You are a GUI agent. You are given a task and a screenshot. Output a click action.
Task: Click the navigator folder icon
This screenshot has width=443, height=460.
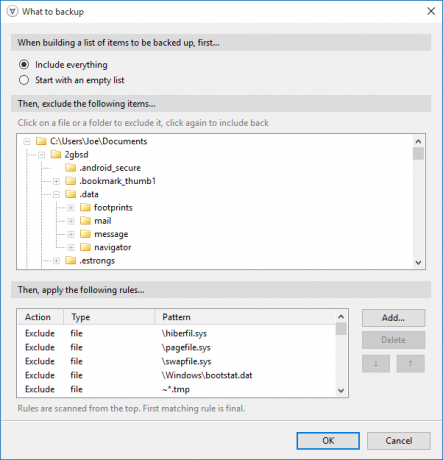[x=86, y=247]
